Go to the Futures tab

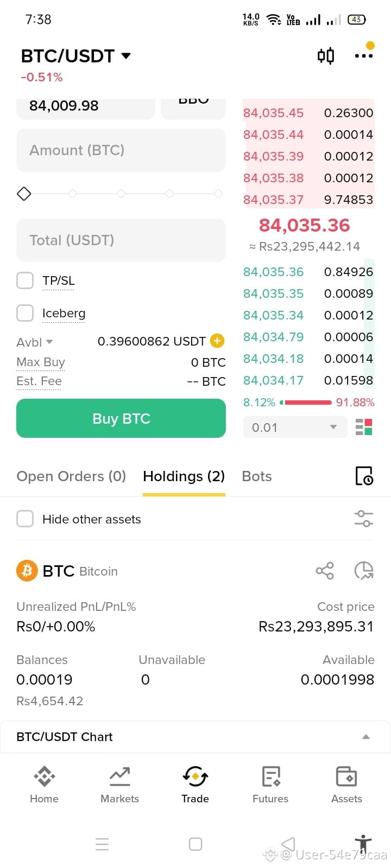(270, 784)
